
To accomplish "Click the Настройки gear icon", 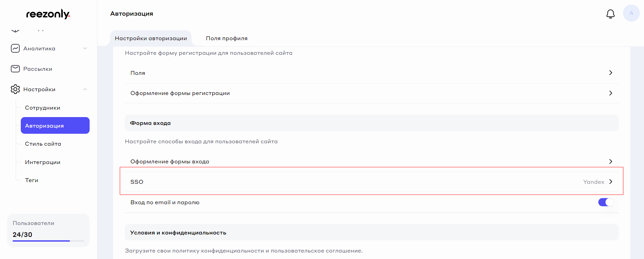I will (x=15, y=89).
